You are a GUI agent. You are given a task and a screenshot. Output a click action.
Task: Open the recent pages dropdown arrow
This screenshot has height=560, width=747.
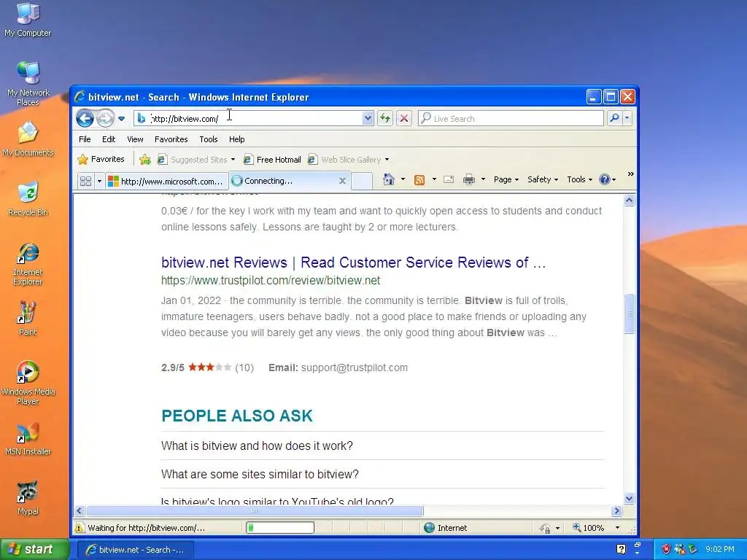click(122, 119)
